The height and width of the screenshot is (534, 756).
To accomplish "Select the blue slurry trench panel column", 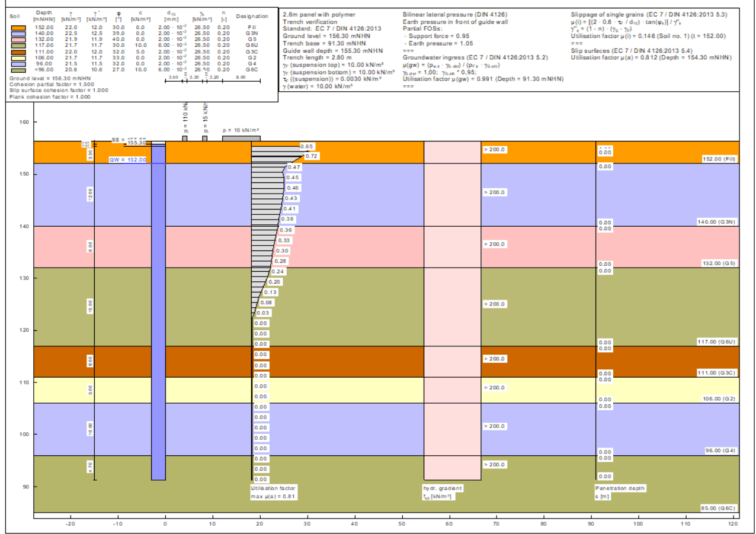I will click(x=158, y=308).
